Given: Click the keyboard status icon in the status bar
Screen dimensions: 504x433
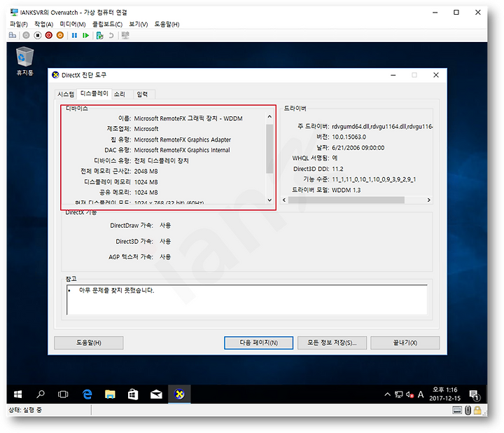Looking at the screenshot, I should coord(456,410).
